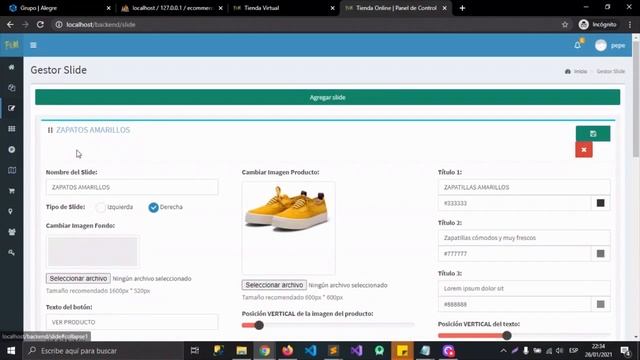Edit the Título 3 text field
Image resolution: width=640 pixels, height=360 pixels.
click(524, 289)
